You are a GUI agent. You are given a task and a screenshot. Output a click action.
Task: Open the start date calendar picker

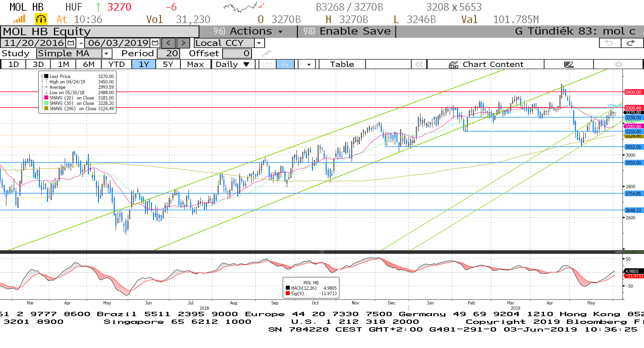71,43
